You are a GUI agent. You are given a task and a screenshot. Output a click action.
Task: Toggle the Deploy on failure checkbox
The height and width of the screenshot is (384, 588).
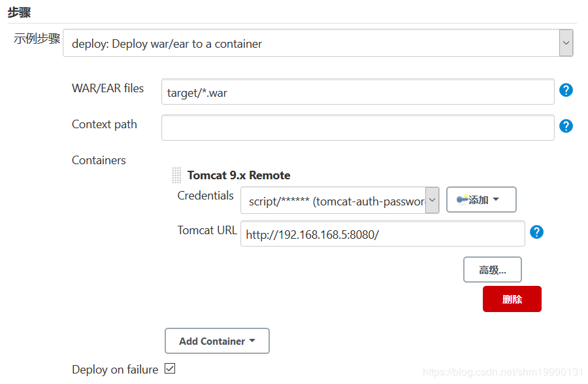click(x=170, y=369)
